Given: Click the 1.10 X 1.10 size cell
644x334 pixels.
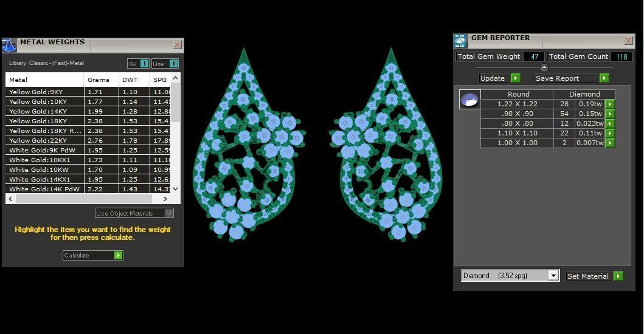Looking at the screenshot, I should pyautogui.click(x=517, y=133).
